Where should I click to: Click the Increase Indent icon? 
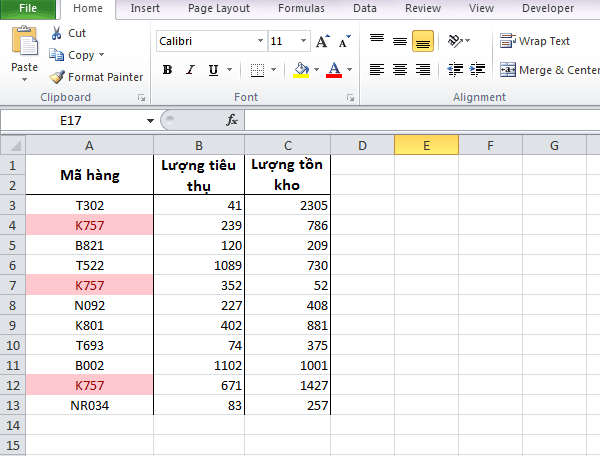(477, 70)
